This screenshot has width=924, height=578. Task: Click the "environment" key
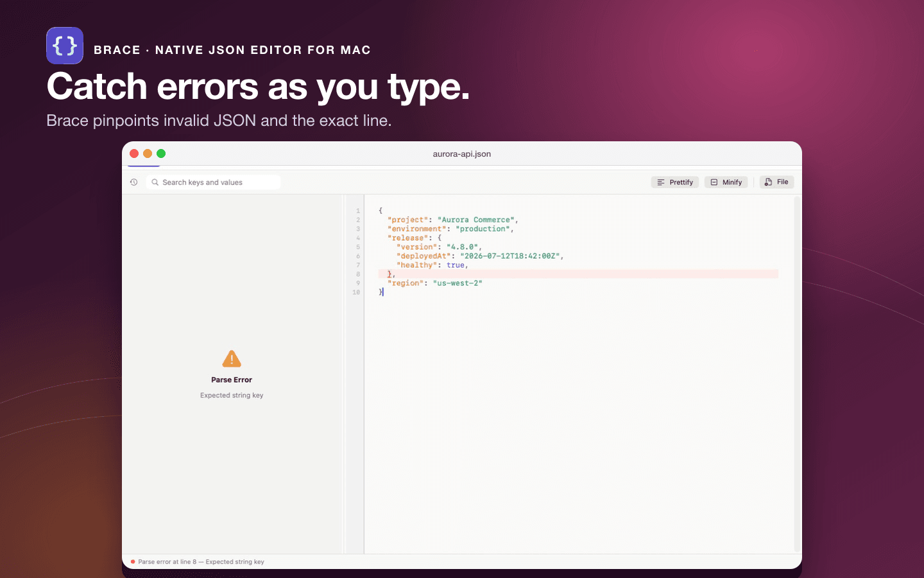tap(416, 229)
